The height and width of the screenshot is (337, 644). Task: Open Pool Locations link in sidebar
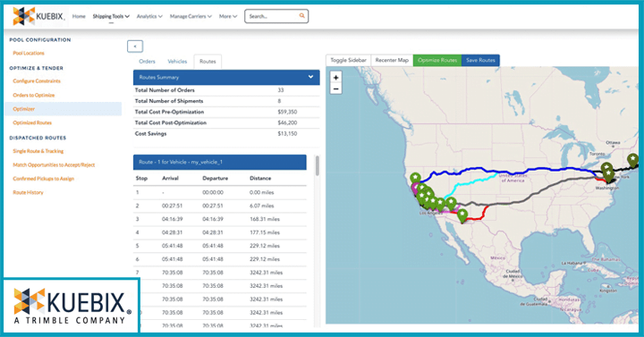[x=29, y=53]
